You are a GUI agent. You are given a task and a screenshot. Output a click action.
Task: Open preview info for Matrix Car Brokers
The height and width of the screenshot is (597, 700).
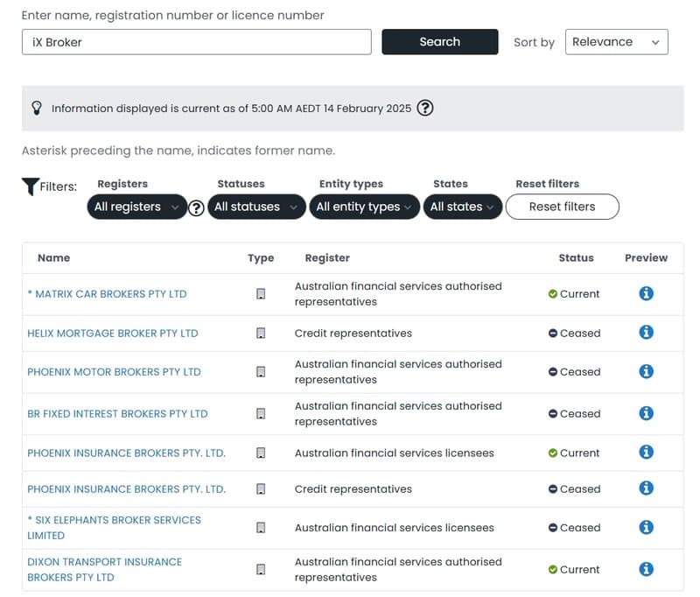[646, 293]
